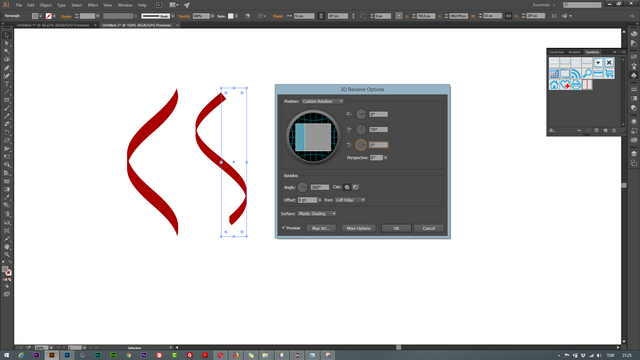Image resolution: width=640 pixels, height=360 pixels.
Task: Switch to the Brushes panel tab
Action: (574, 52)
